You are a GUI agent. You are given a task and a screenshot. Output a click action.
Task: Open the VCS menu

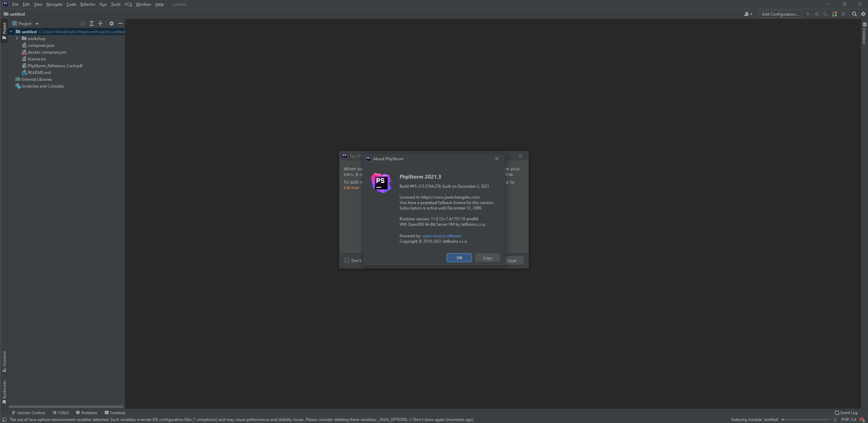(128, 4)
